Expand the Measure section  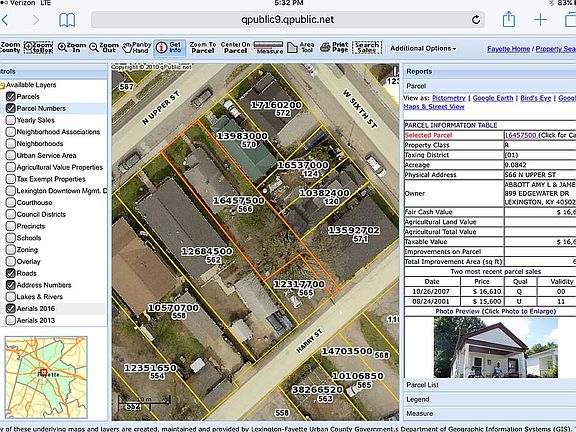click(490, 414)
